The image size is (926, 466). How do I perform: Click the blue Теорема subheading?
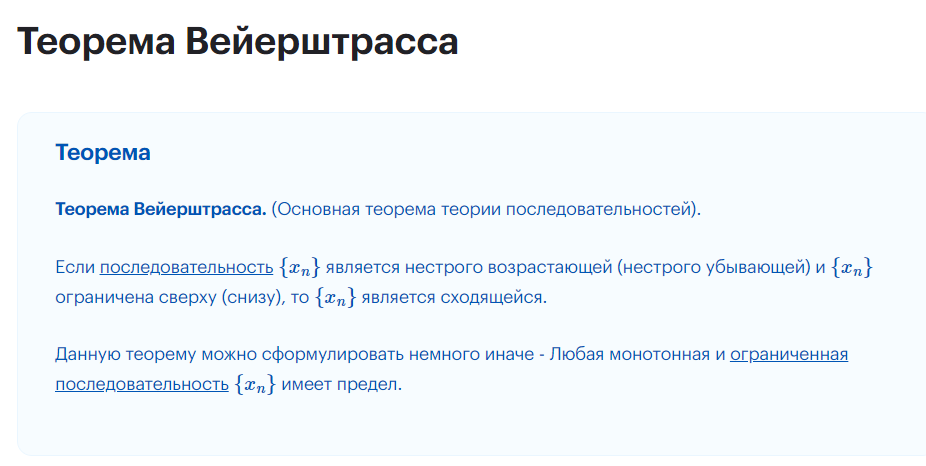(103, 152)
